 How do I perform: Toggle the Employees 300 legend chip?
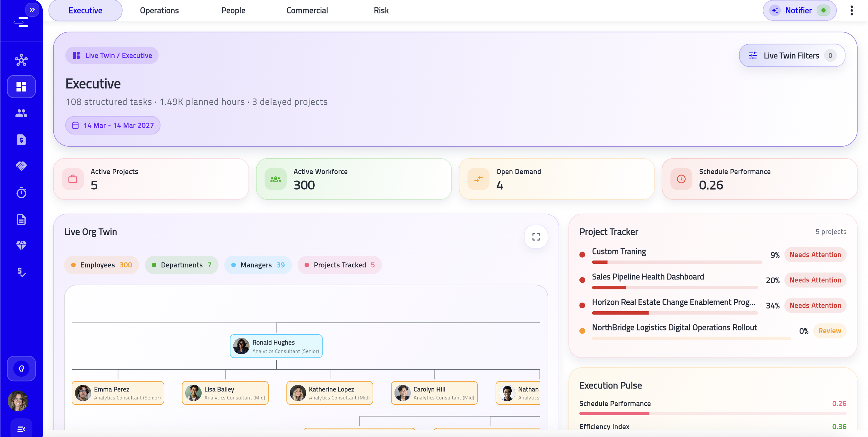101,265
